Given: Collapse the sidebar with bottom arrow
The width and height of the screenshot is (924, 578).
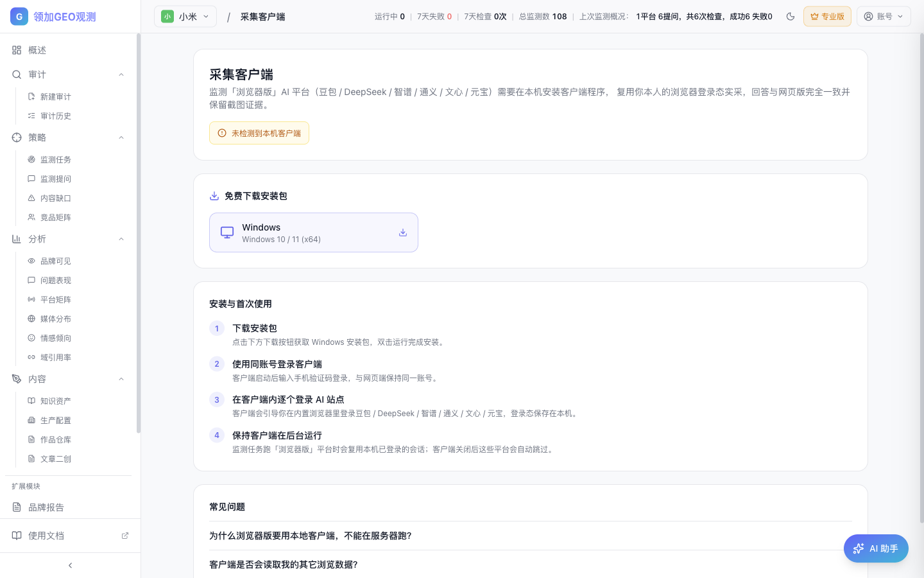Looking at the screenshot, I should click(71, 565).
